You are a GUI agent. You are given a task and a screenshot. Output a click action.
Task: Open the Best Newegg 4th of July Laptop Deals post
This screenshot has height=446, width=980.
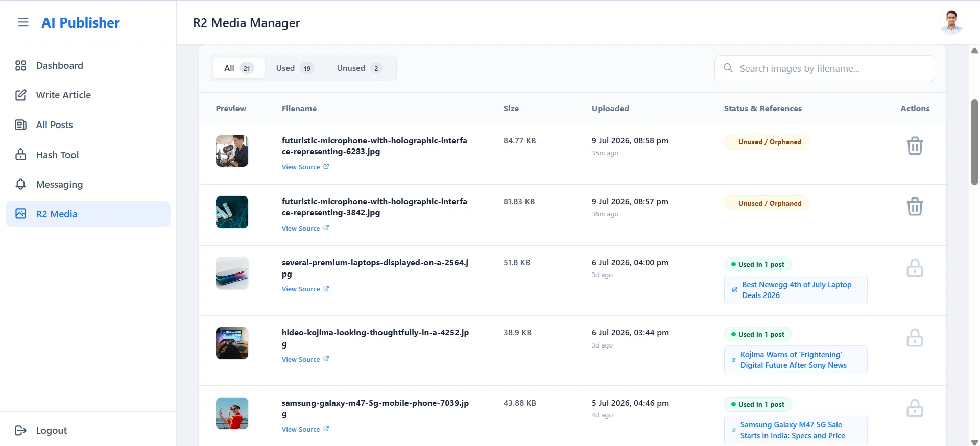[x=796, y=290]
